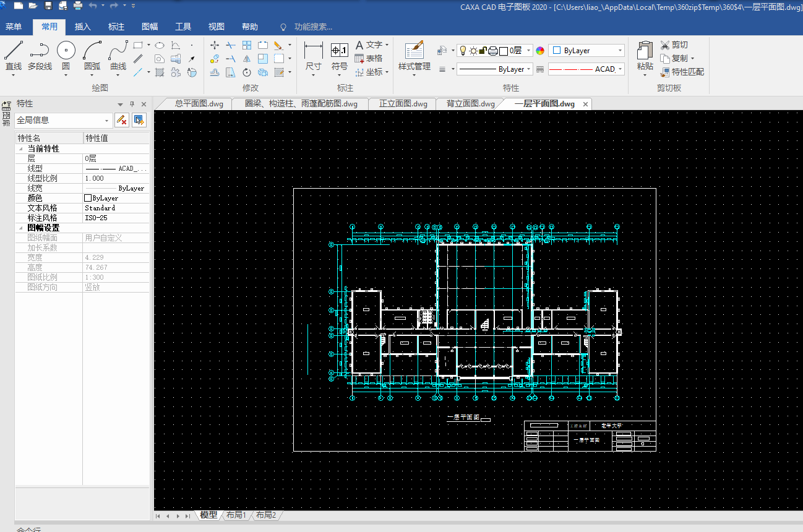Screen dimensions: 803x532
Task: Expand the 坐标 coordinate dropdown
Action: tap(387, 72)
